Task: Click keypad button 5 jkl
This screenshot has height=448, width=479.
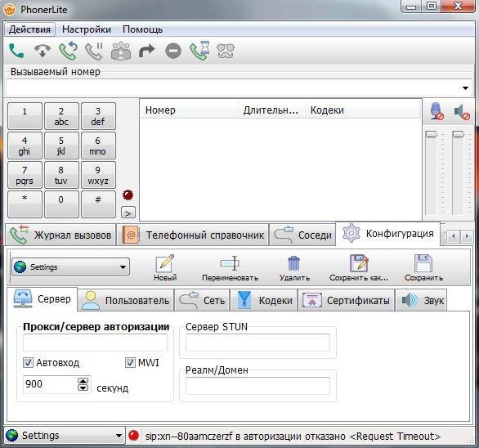Action: (x=61, y=146)
